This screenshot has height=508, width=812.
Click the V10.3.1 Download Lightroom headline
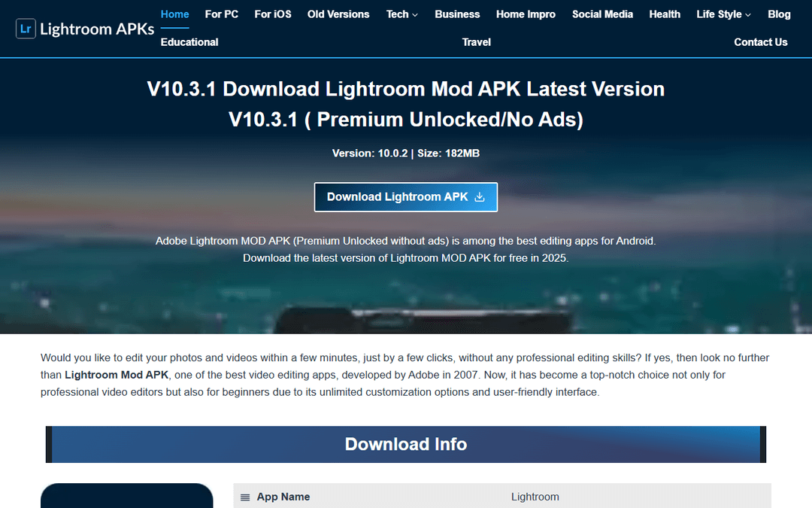(405, 104)
